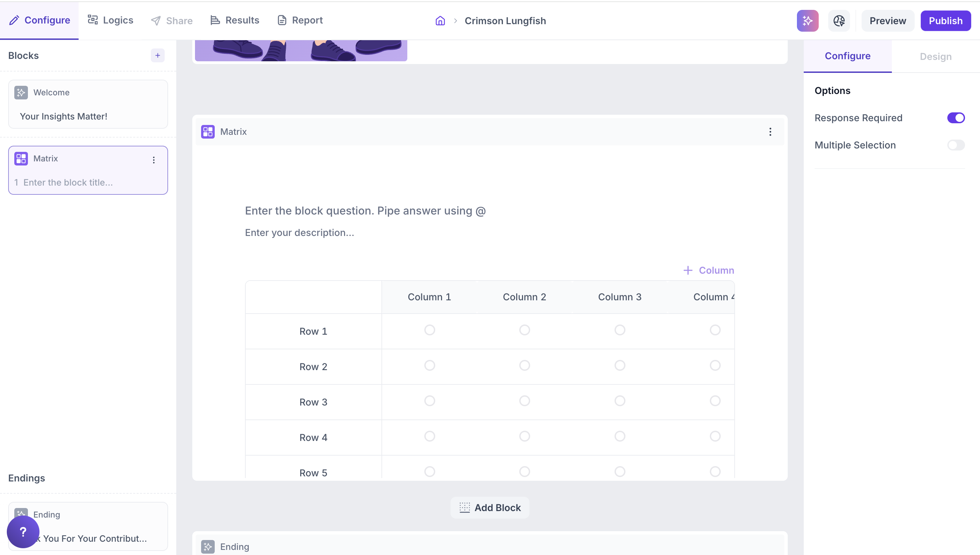The height and width of the screenshot is (555, 980).
Task: Click the Publish button
Action: pyautogui.click(x=945, y=20)
